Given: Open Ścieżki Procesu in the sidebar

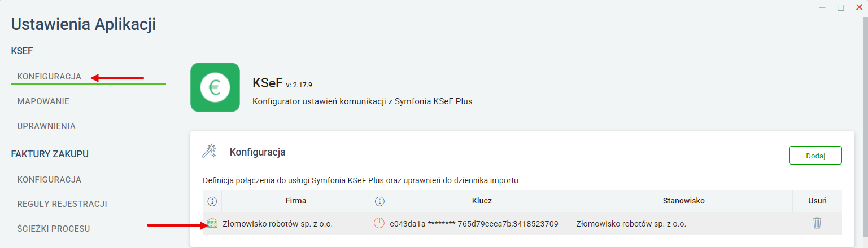Looking at the screenshot, I should [x=54, y=229].
